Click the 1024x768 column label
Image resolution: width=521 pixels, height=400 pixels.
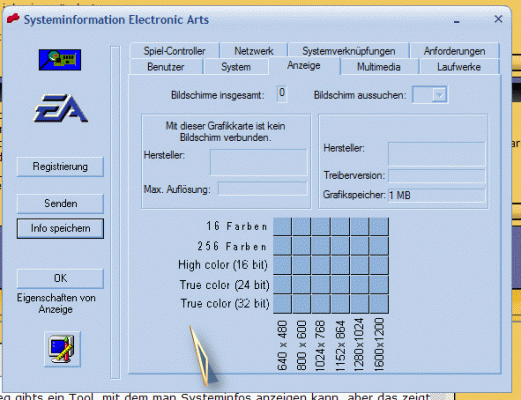tap(320, 345)
